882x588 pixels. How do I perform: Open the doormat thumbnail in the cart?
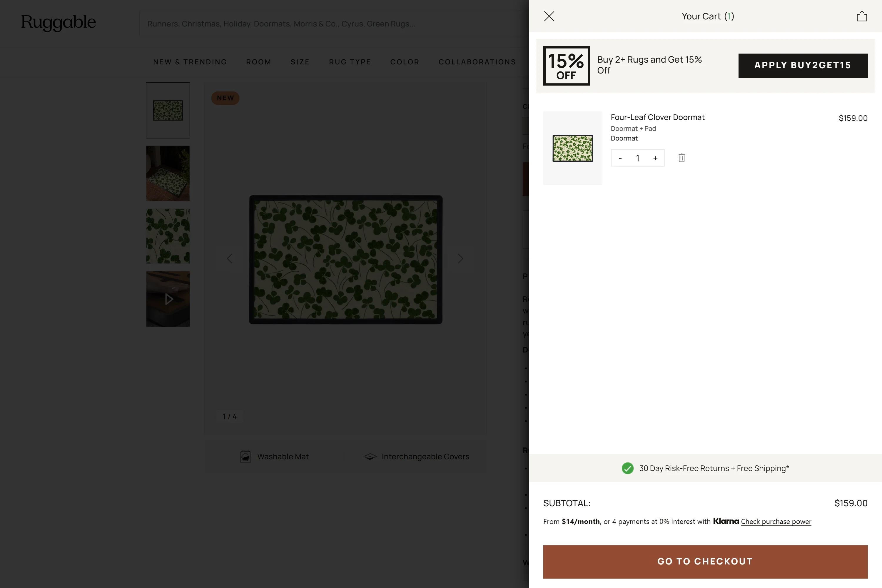point(572,148)
